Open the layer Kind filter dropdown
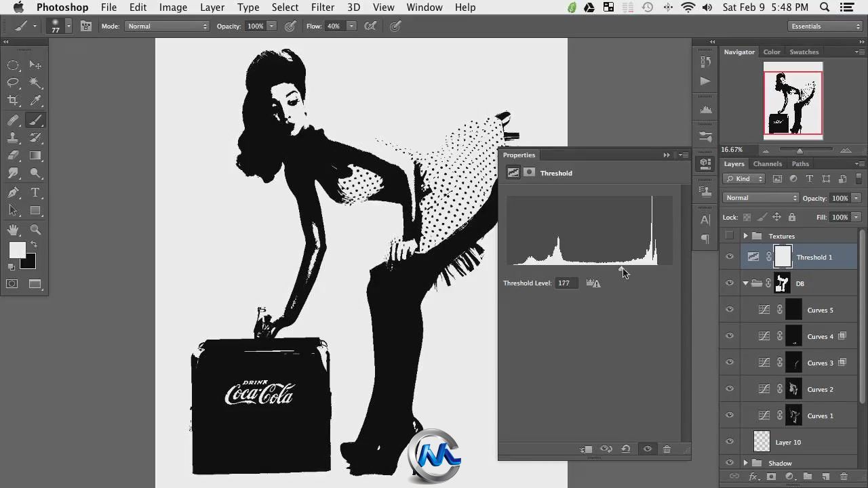 click(744, 179)
